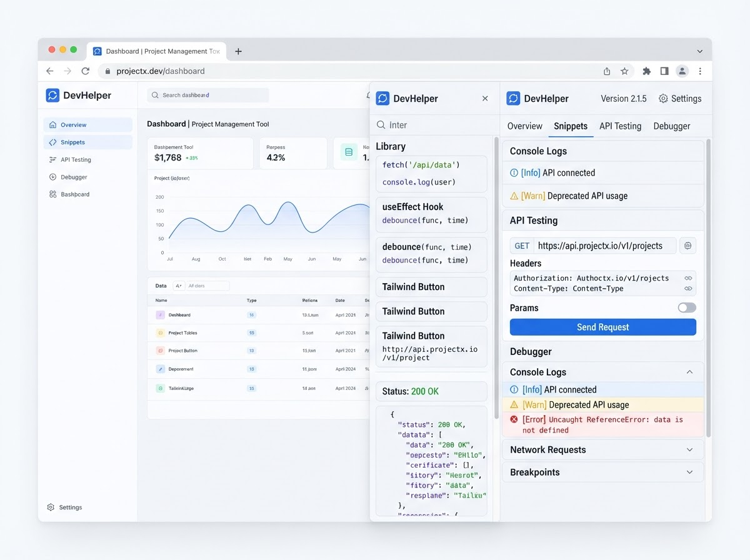Click the DevHelper logo in the left sidebar
The height and width of the screenshot is (560, 750).
click(x=52, y=95)
